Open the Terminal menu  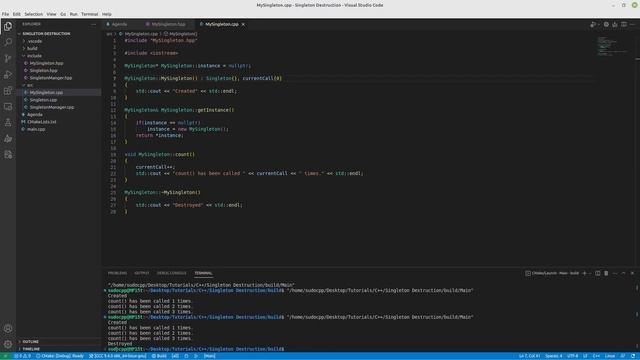(x=89, y=14)
